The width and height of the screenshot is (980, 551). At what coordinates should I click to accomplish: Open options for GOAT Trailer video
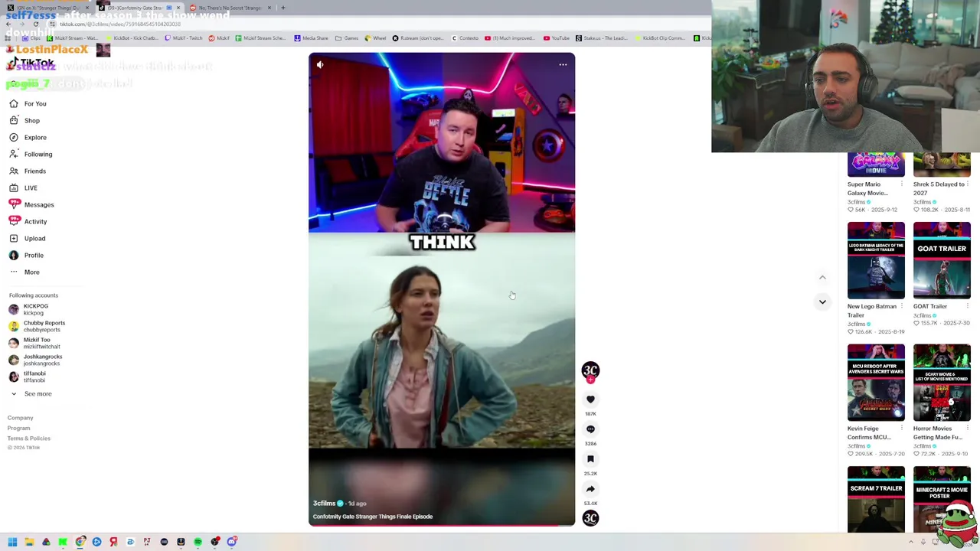967,306
